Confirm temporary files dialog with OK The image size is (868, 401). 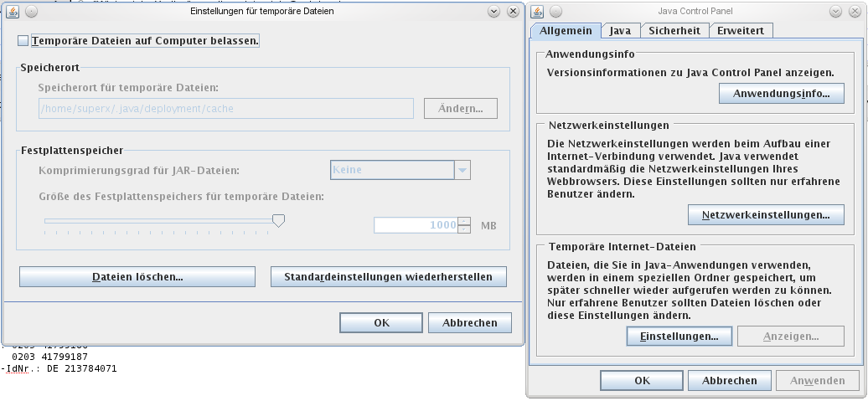click(381, 323)
